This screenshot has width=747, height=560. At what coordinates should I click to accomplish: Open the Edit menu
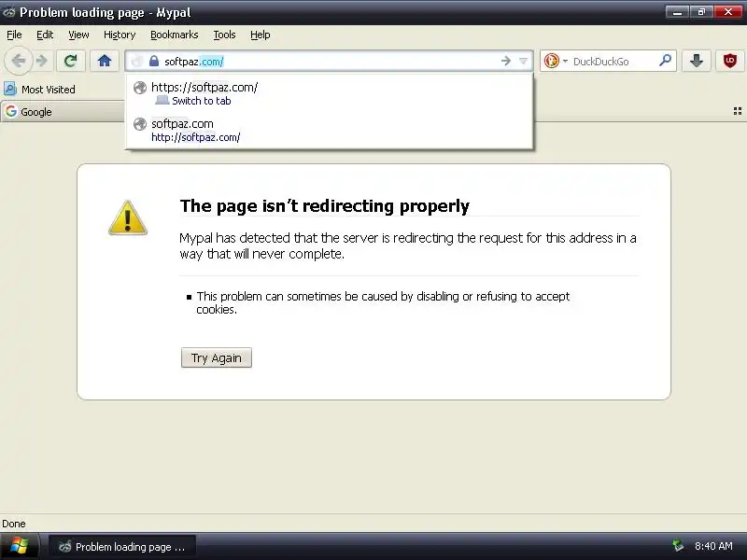[45, 35]
